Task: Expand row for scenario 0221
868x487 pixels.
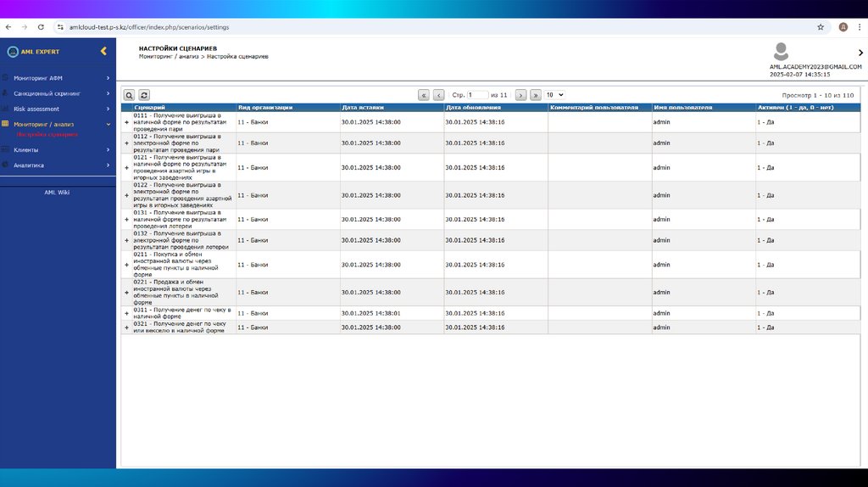Action: tap(127, 293)
